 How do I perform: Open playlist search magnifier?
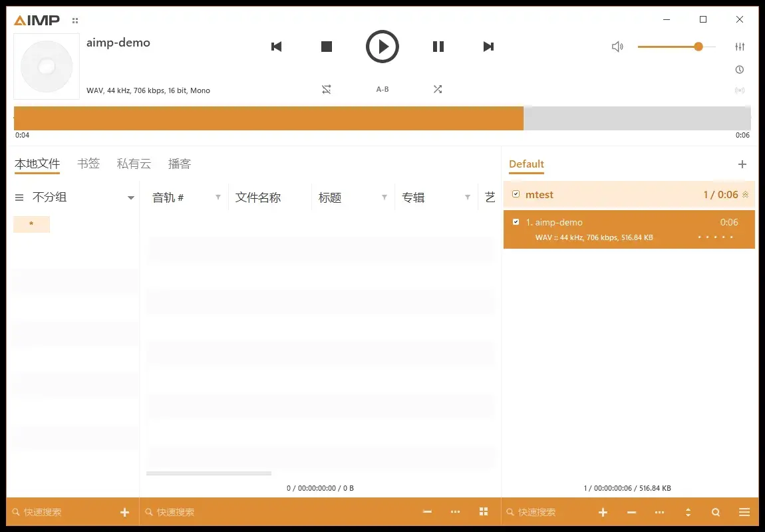coord(716,512)
